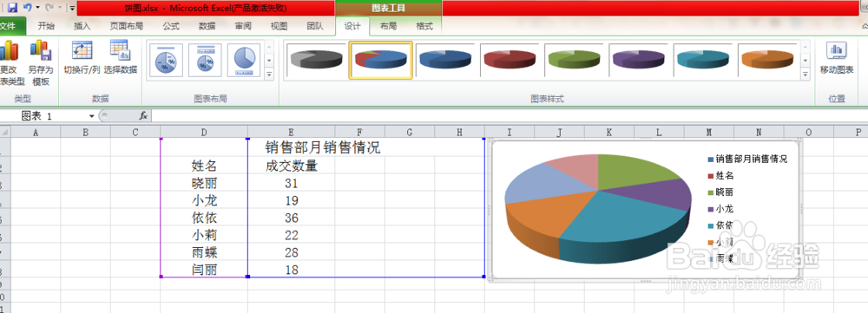Choose the second chart layout thumbnail
The width and height of the screenshot is (868, 313).
tap(205, 61)
